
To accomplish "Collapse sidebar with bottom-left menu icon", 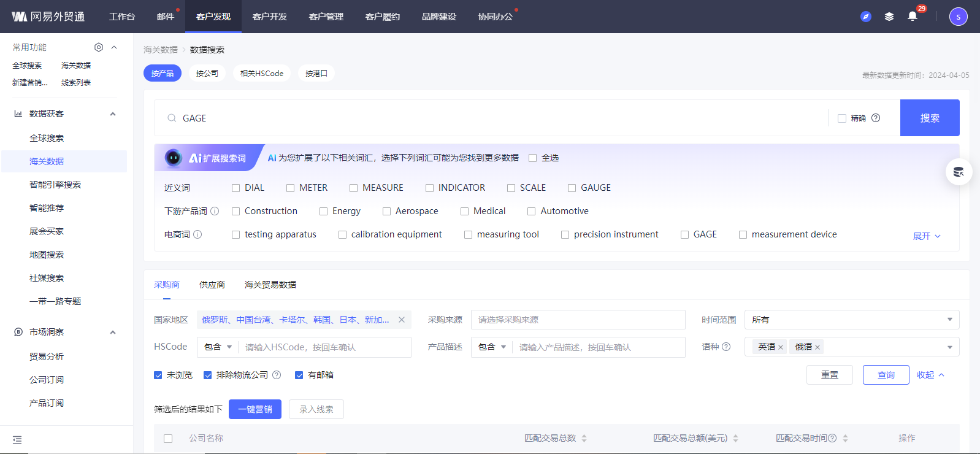I will coord(17,440).
